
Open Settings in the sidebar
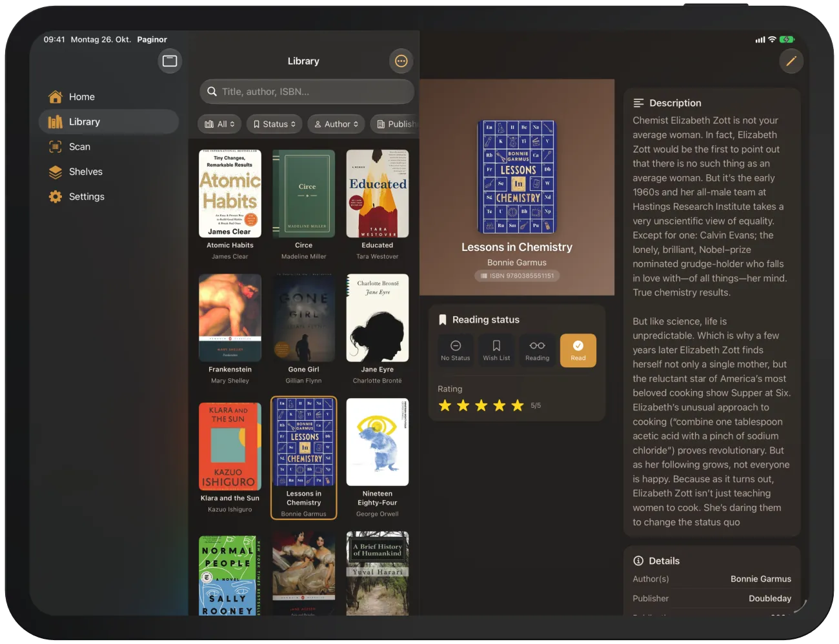click(x=108, y=197)
